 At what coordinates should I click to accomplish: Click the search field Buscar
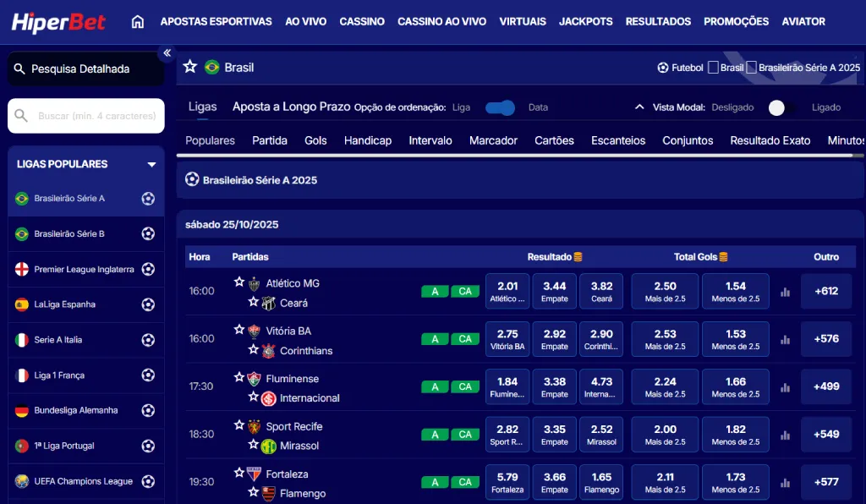click(x=86, y=116)
